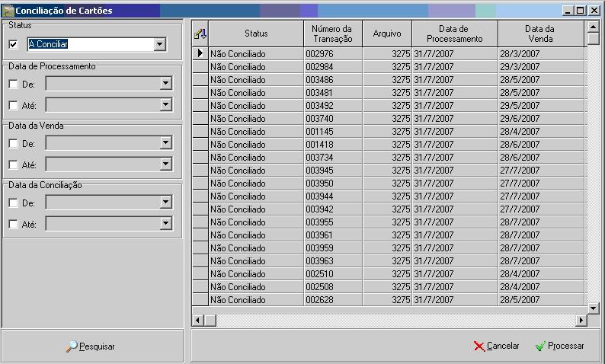Sort by the Arquivo column header
Screen dimensions: 605x364
[x=387, y=34]
